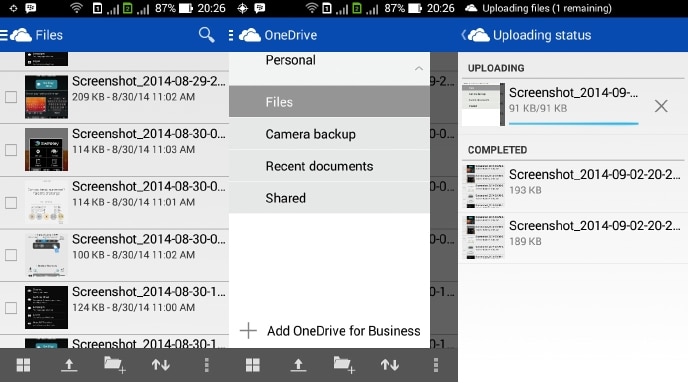Open thumbnail of completed 193 KB upload
The width and height of the screenshot is (688, 383).
(x=483, y=186)
